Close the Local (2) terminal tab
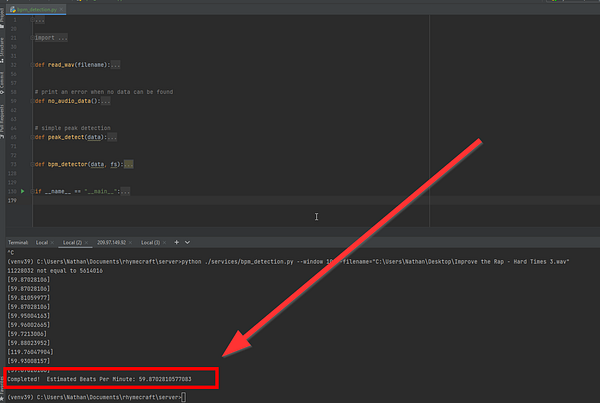600x403 pixels. (86, 243)
